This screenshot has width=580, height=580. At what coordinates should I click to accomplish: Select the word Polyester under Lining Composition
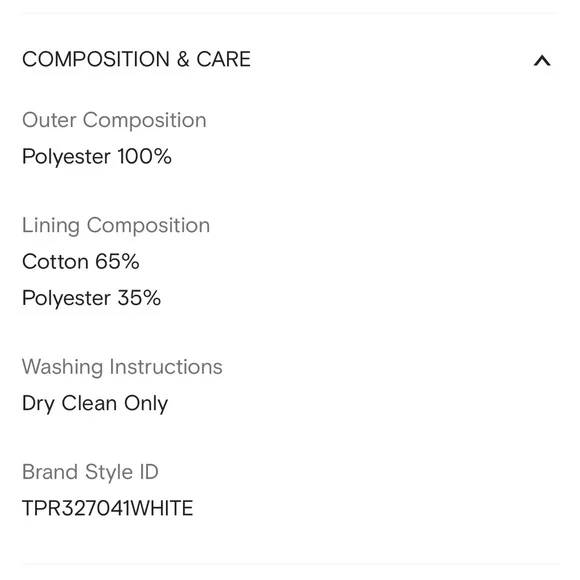[x=66, y=298]
